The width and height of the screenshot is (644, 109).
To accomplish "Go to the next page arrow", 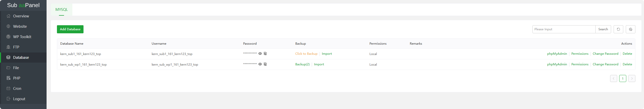I will (632, 78).
